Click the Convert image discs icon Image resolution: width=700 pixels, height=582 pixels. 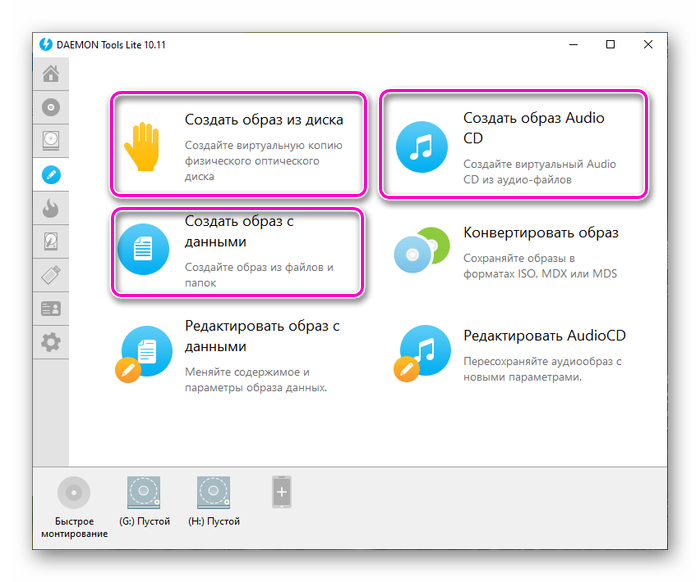[422, 250]
